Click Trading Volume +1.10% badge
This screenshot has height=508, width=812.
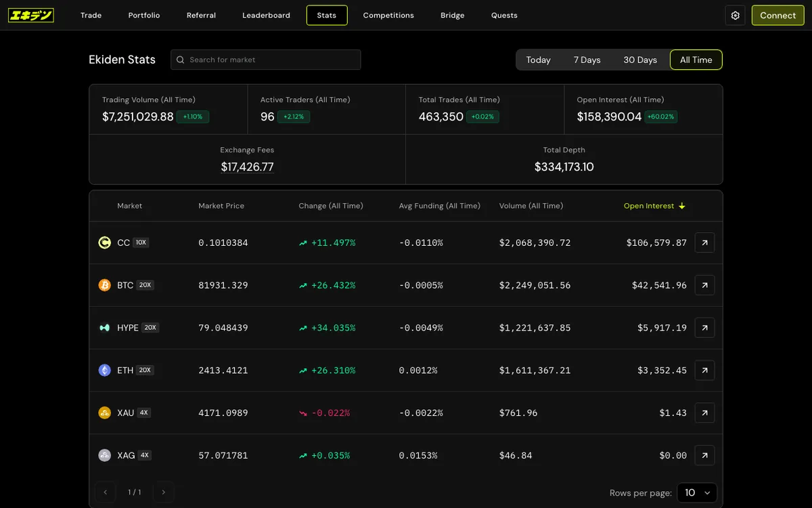(x=193, y=117)
